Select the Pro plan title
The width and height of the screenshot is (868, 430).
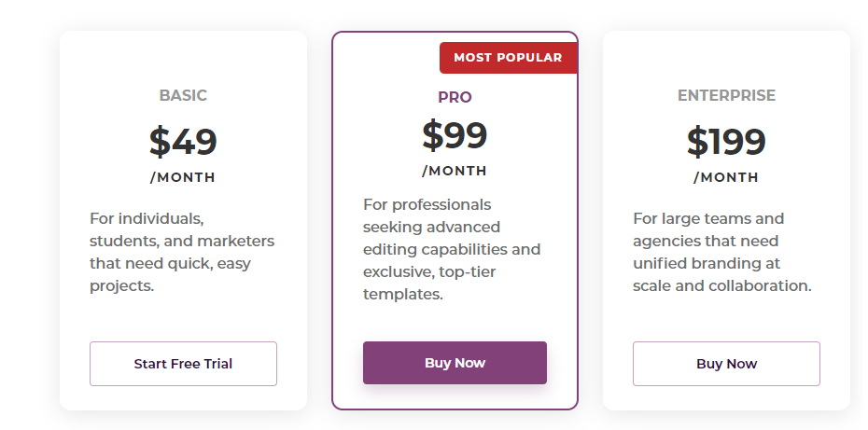click(x=455, y=97)
